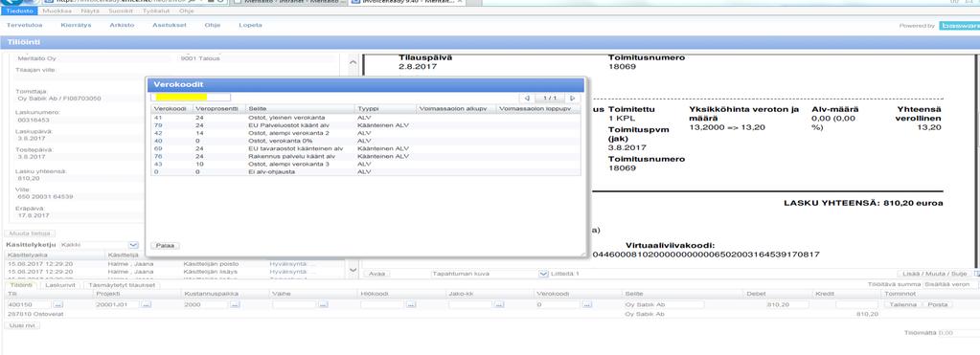The height and width of the screenshot is (355, 980).
Task: Open lookup for Verokoodi field
Action: pos(587,304)
